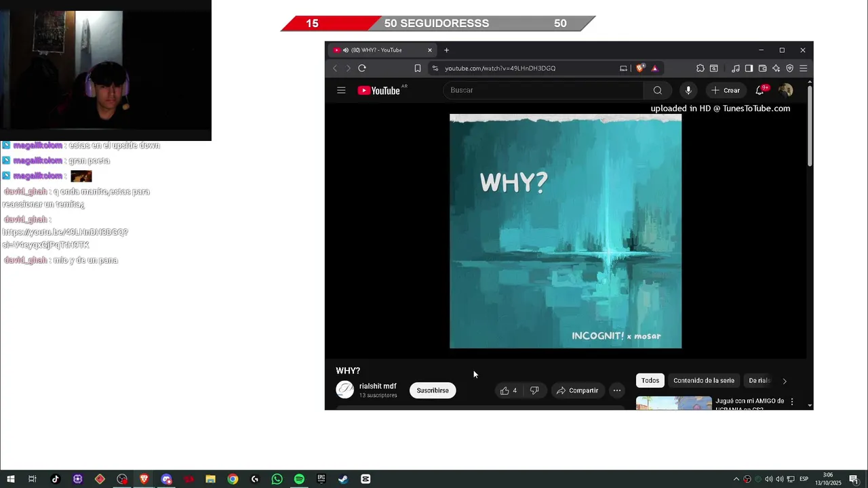Select the 'De rialshit' filter chip

(x=759, y=381)
